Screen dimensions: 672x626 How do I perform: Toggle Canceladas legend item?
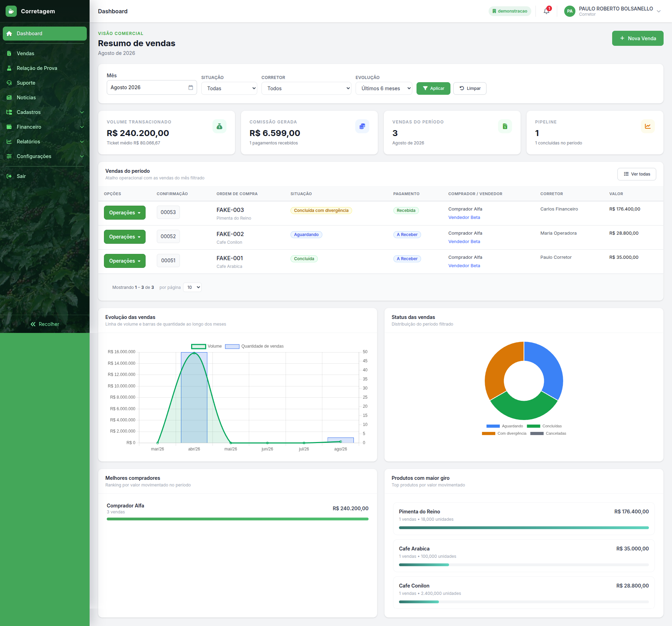(548, 433)
